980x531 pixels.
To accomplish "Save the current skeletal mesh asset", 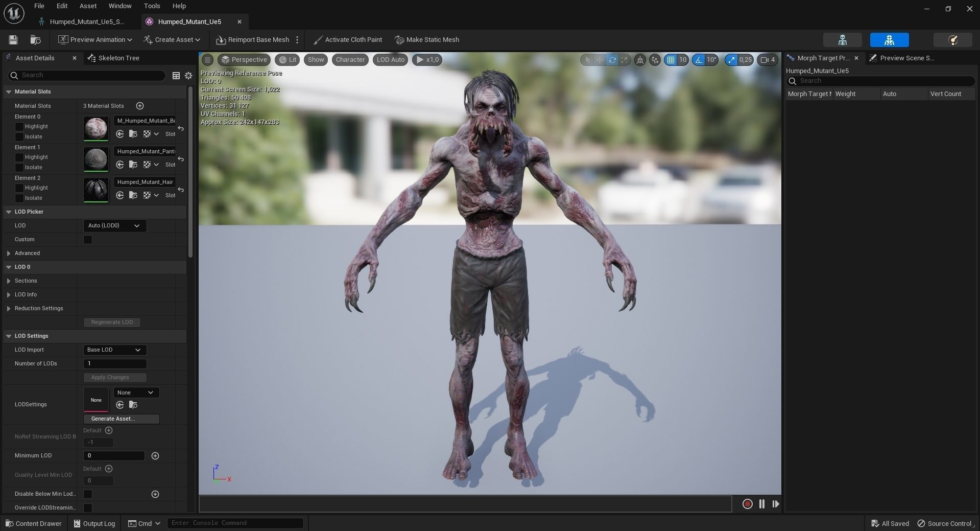I will (x=13, y=40).
